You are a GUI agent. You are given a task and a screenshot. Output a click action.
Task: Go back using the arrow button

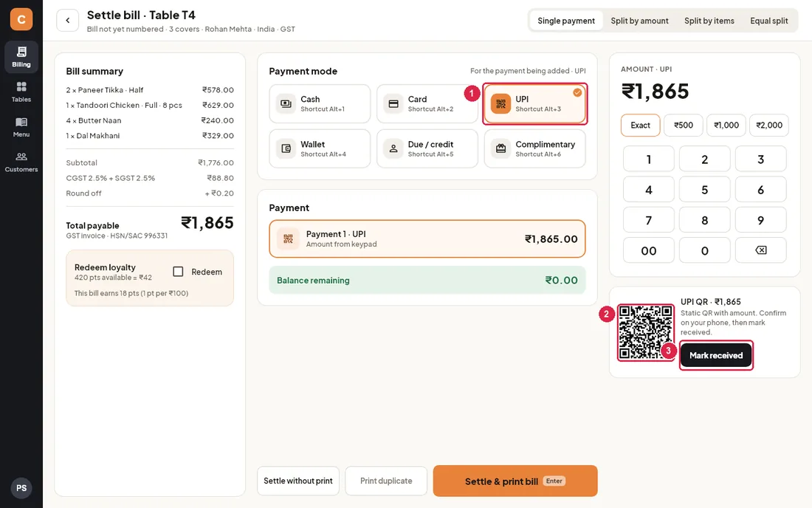[x=67, y=20]
